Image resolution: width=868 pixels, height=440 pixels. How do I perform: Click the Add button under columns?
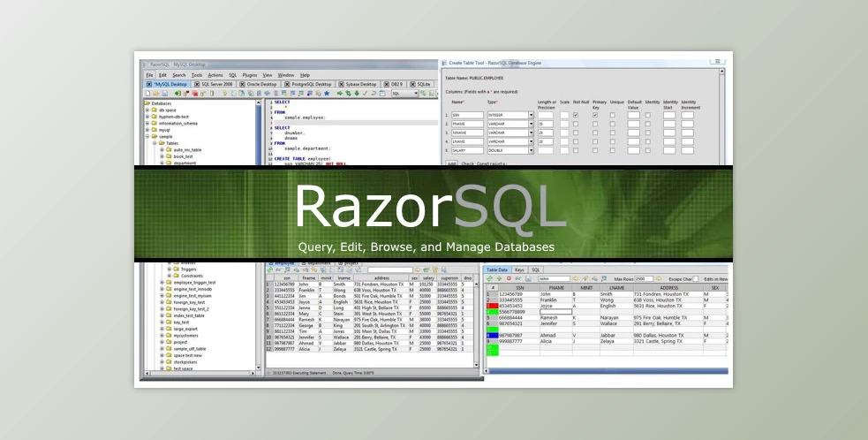[452, 163]
